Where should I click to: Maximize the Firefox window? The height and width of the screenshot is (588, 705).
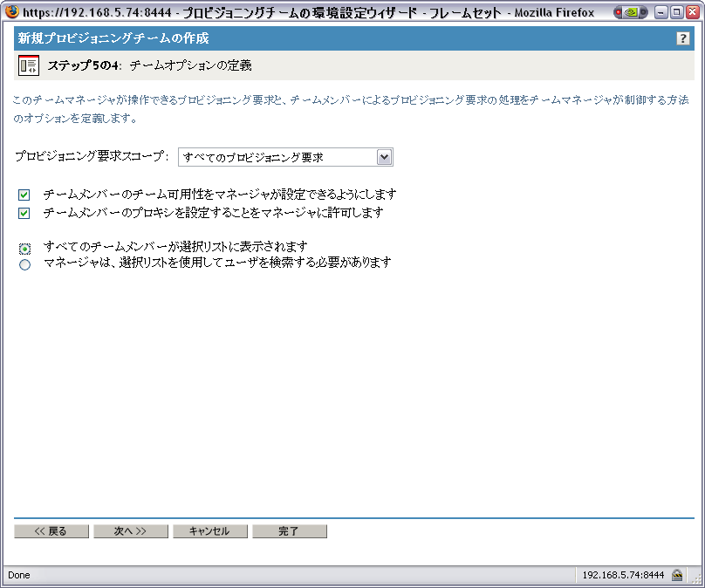point(676,12)
